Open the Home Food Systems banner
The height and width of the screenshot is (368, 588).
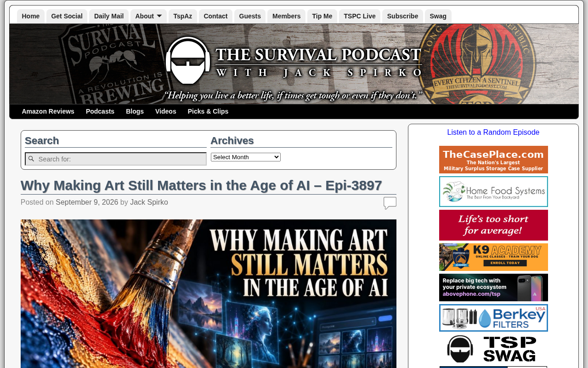(493, 191)
